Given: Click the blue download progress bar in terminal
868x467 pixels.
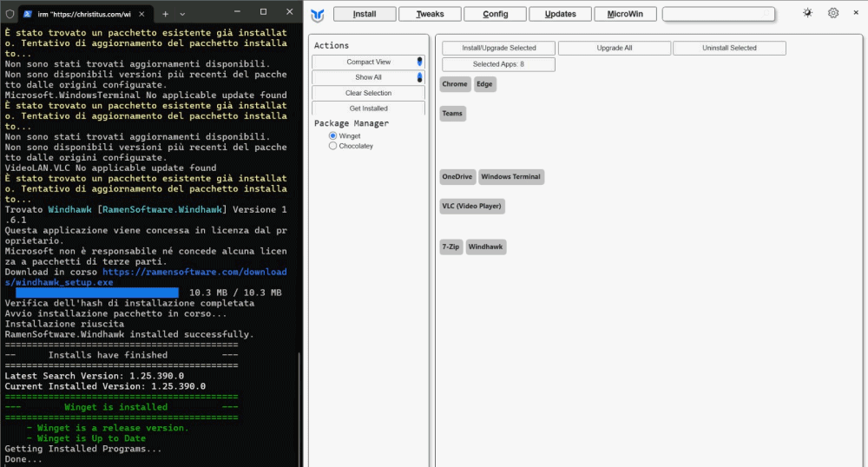Looking at the screenshot, I should [97, 293].
